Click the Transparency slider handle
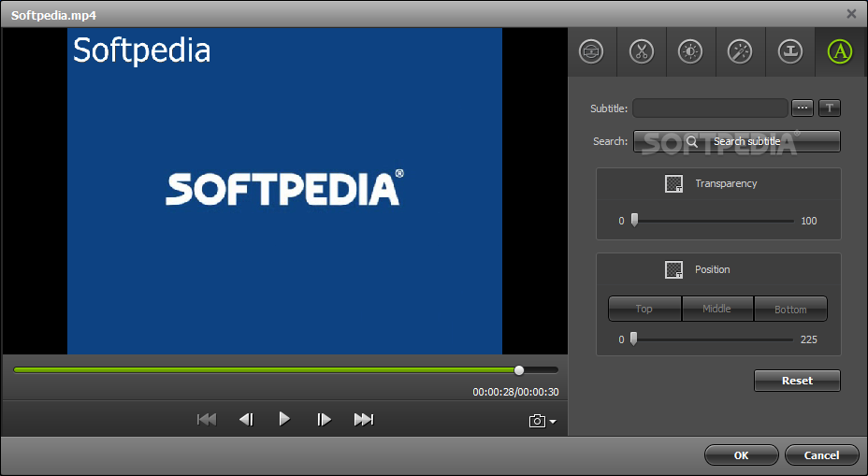Image resolution: width=868 pixels, height=476 pixels. tap(634, 221)
